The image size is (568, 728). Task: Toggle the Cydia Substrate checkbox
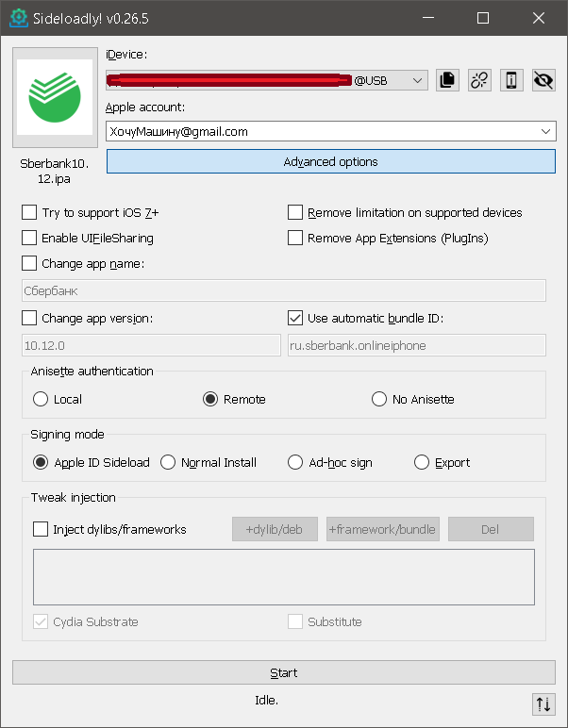(41, 621)
